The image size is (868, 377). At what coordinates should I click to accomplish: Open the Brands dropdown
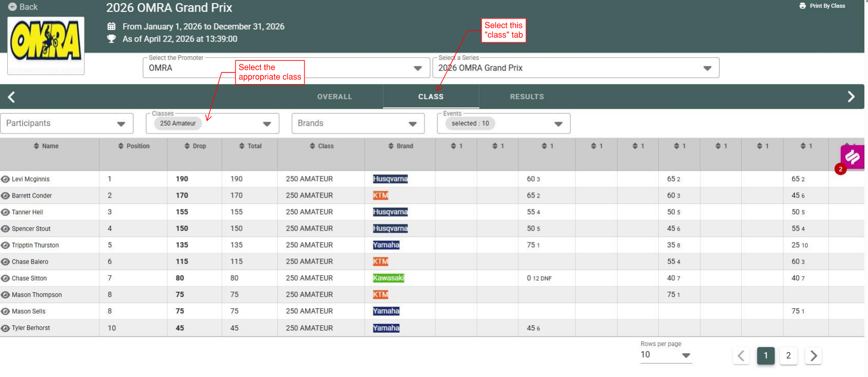pos(358,123)
